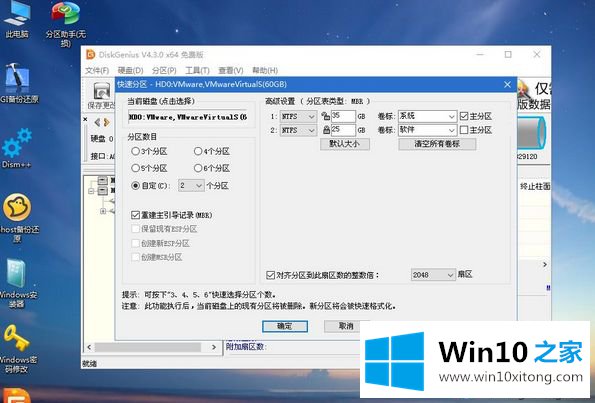Open partition 2 NTFS file system dropdown
The image size is (595, 403).
click(x=298, y=131)
